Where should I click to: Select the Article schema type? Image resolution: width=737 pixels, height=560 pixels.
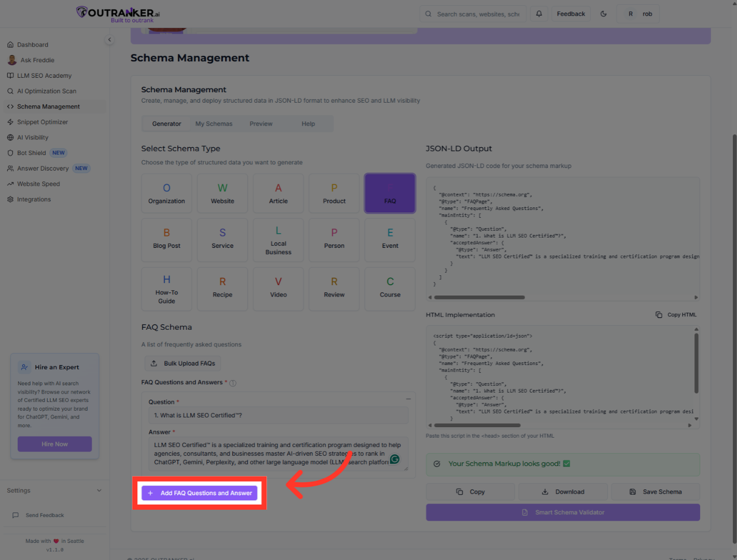point(278,193)
